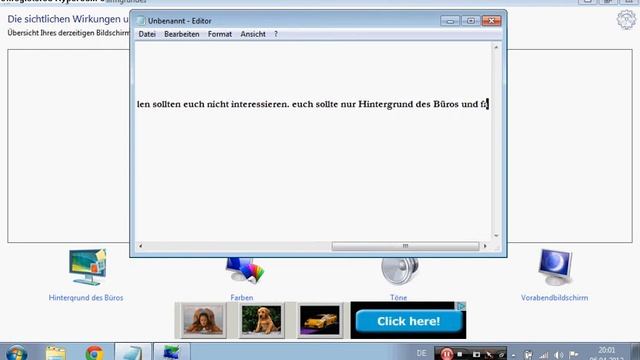Open the Farben link
This screenshot has width=640, height=360.
pyautogui.click(x=242, y=298)
